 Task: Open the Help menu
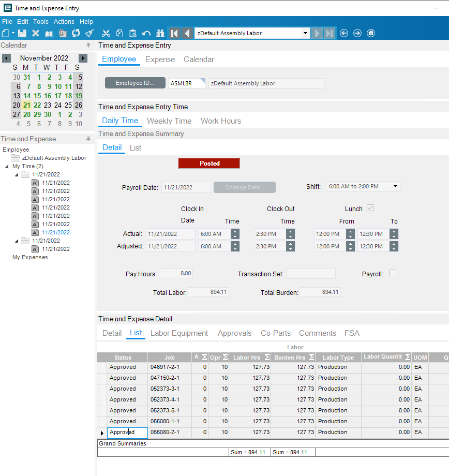86,22
